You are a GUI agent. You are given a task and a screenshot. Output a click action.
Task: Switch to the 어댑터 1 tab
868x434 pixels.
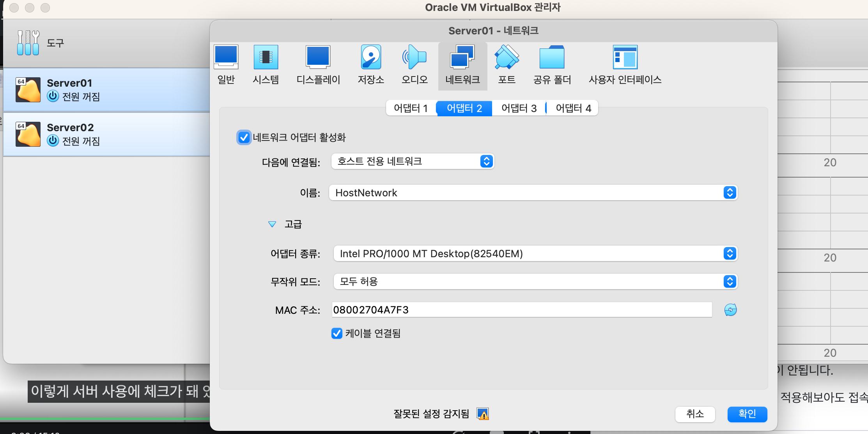(411, 108)
